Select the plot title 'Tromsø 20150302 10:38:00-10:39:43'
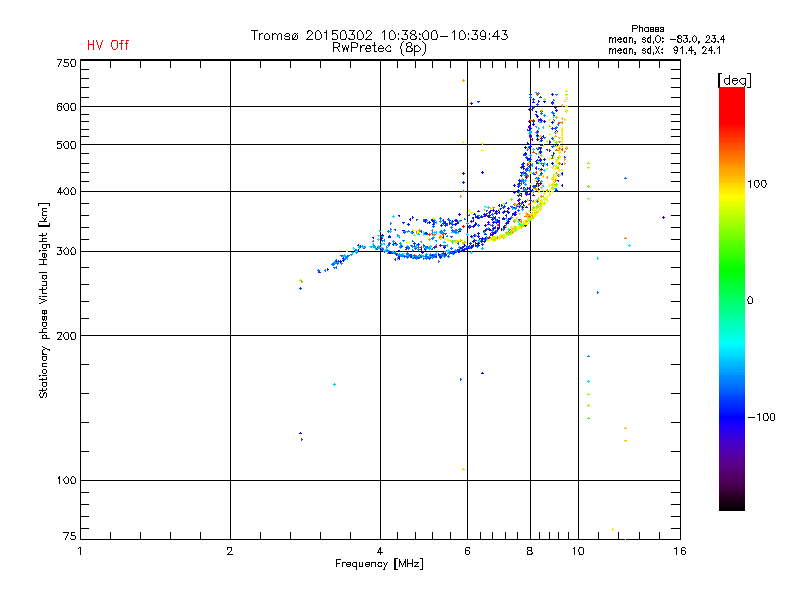This screenshot has height=600, width=800. pos(379,35)
